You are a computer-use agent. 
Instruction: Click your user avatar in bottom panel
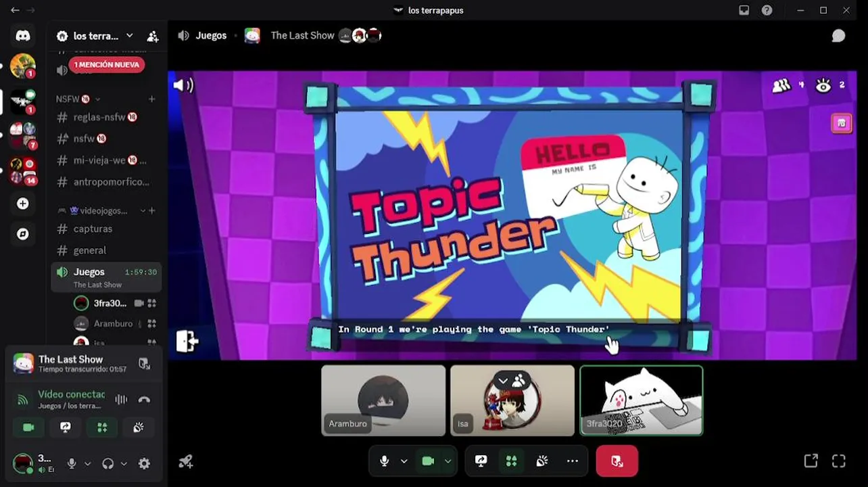click(x=23, y=463)
